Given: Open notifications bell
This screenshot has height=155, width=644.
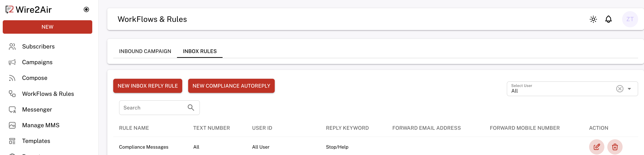Looking at the screenshot, I should 608,19.
